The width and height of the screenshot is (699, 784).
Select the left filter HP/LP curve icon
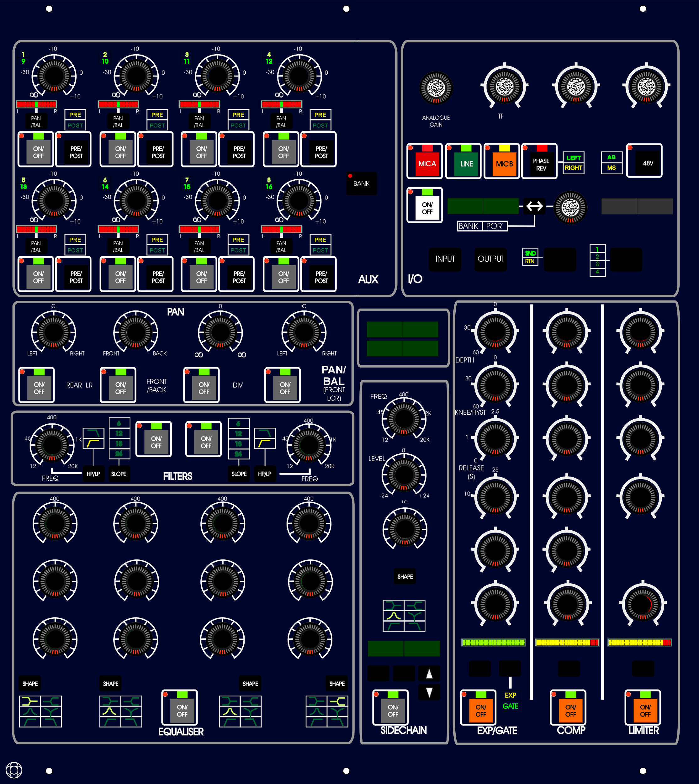point(93,438)
